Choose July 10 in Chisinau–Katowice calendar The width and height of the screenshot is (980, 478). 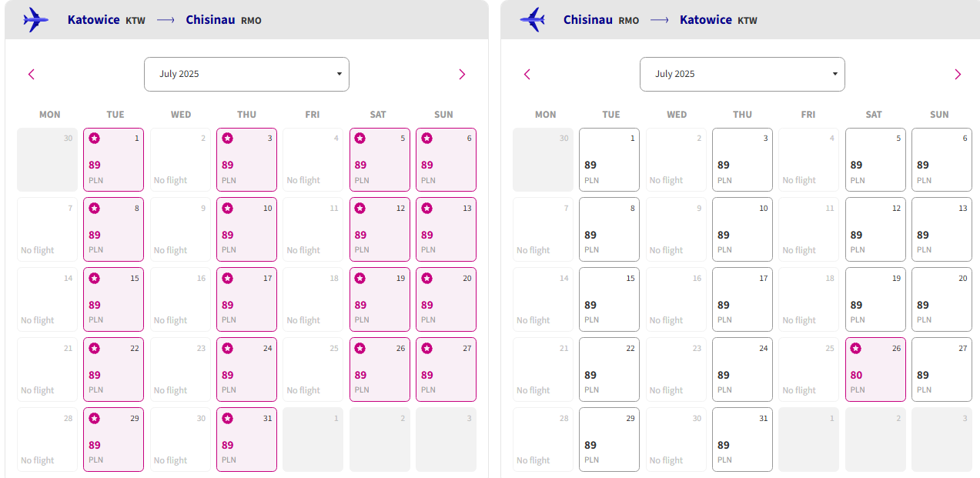[x=742, y=229]
